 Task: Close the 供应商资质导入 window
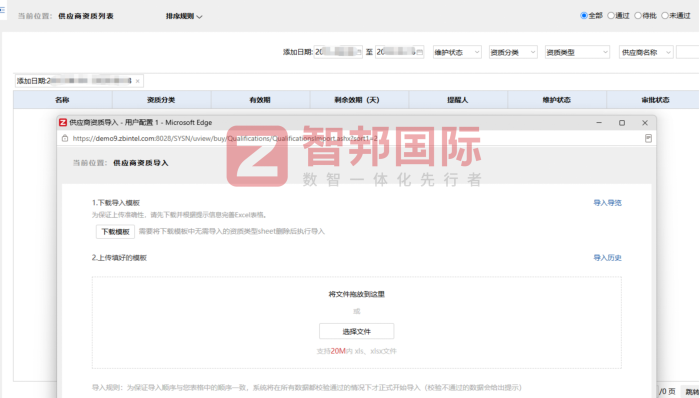click(645, 122)
